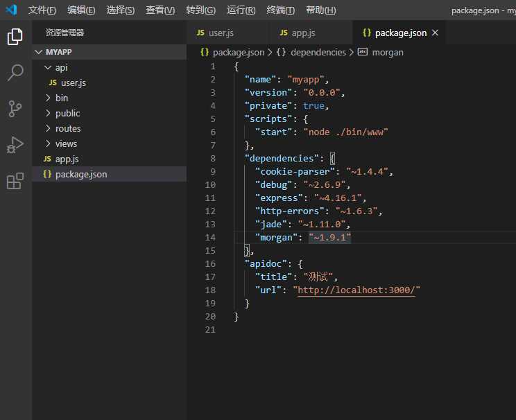Open the Source Control view icon
Viewport: 516px width, 420px height.
[15, 109]
